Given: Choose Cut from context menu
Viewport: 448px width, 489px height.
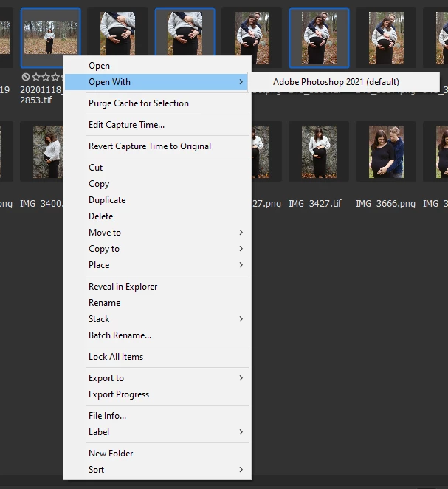Looking at the screenshot, I should (157, 168).
